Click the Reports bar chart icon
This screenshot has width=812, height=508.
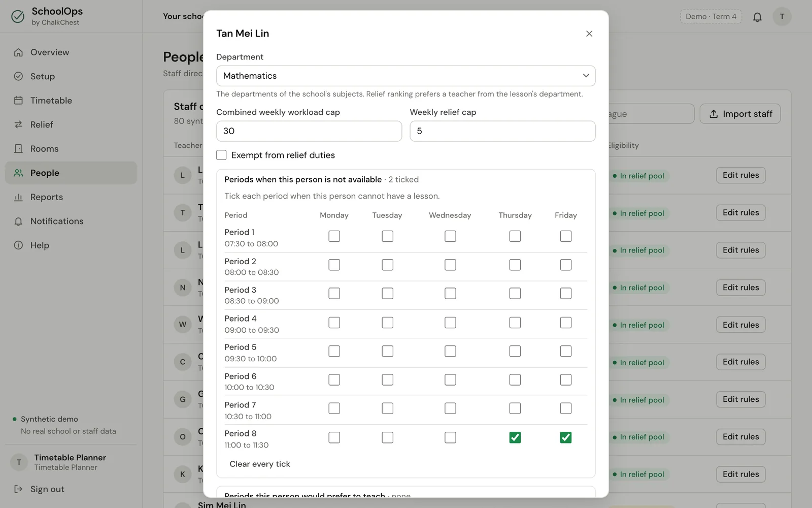pyautogui.click(x=18, y=197)
